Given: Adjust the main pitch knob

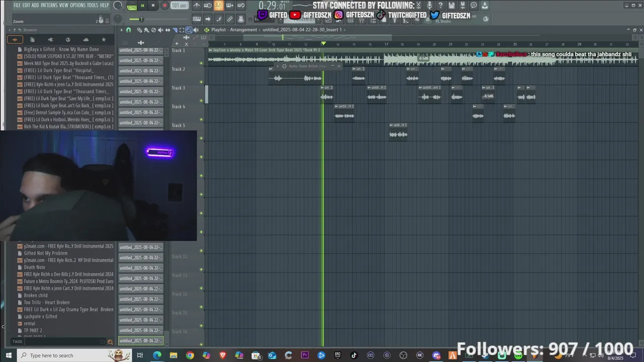Looking at the screenshot, I should point(117,19).
